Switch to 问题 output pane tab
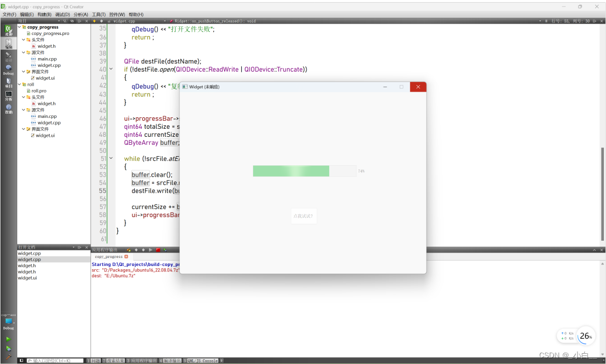Screen dimensions: 606x364 point(94,361)
